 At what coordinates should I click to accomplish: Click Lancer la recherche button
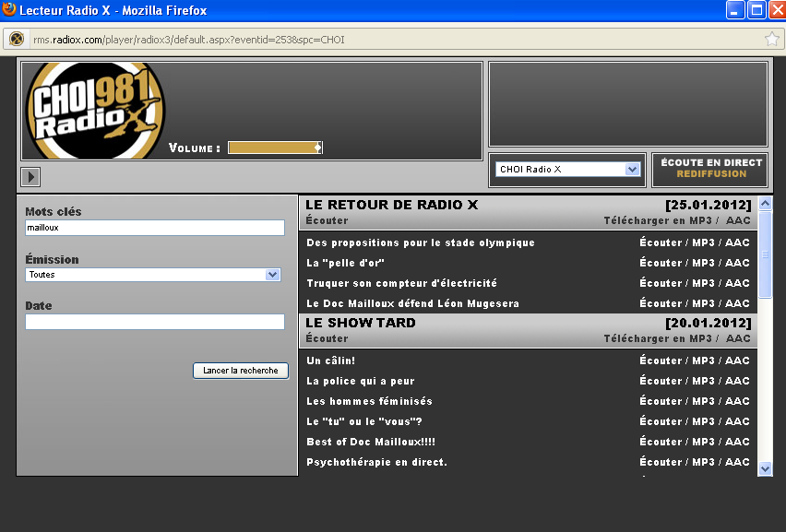coord(241,371)
